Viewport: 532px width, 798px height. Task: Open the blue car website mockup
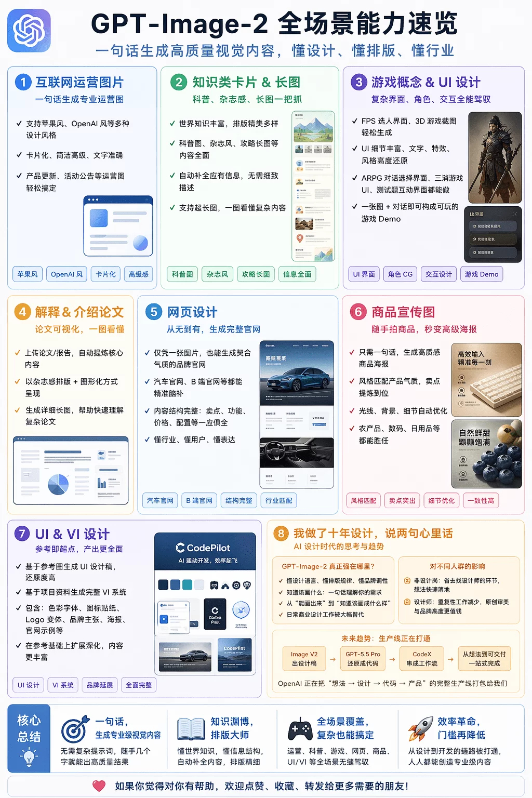coord(297,414)
